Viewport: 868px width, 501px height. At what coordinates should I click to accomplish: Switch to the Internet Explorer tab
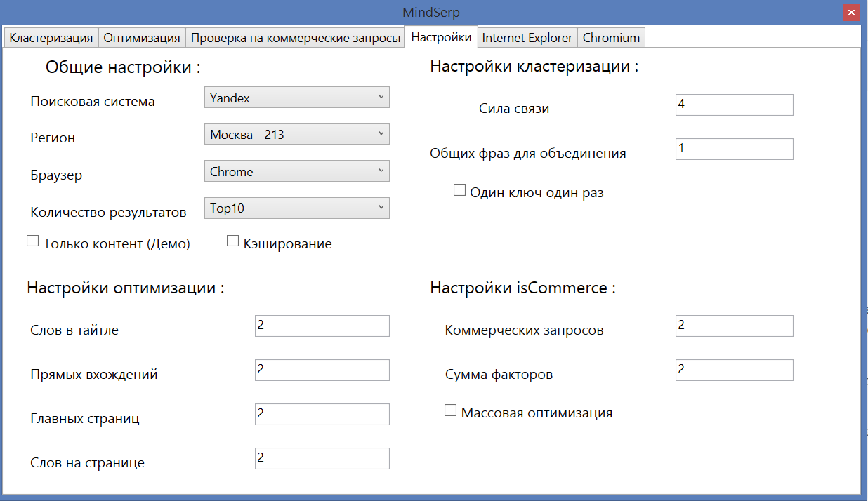point(527,38)
